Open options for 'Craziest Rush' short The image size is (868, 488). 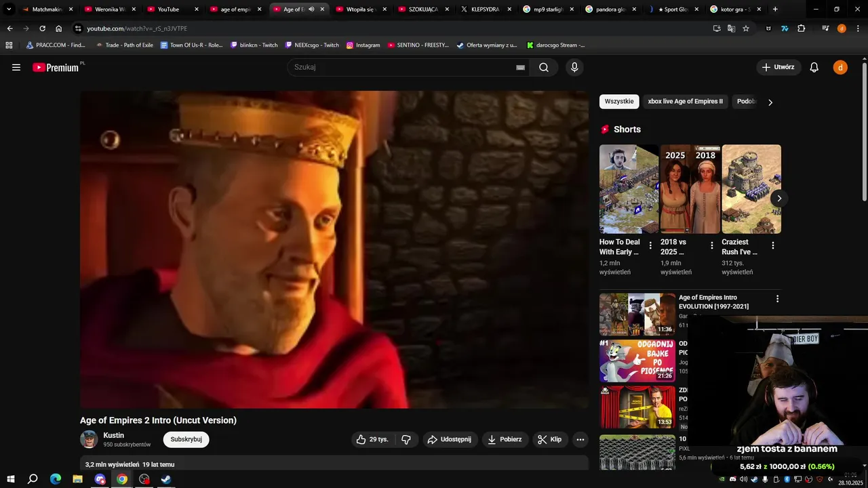pyautogui.click(x=772, y=245)
